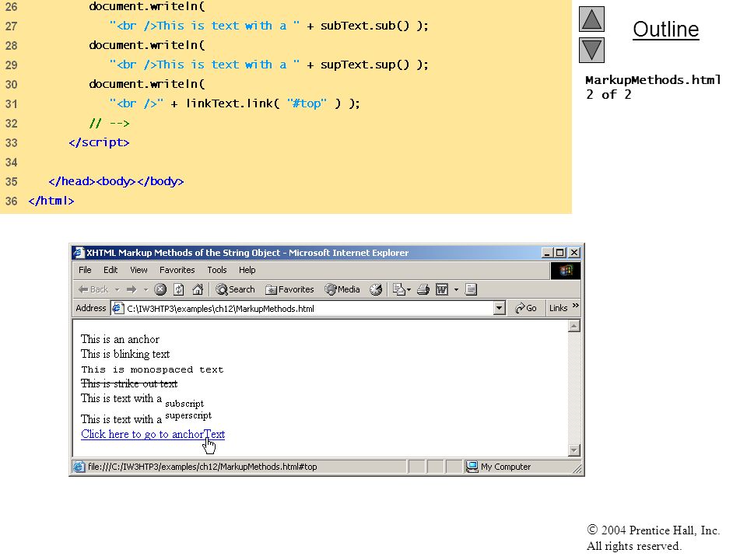This screenshot has width=747, height=560.
Task: Click the '</html>' code line 36
Action: click(x=51, y=201)
